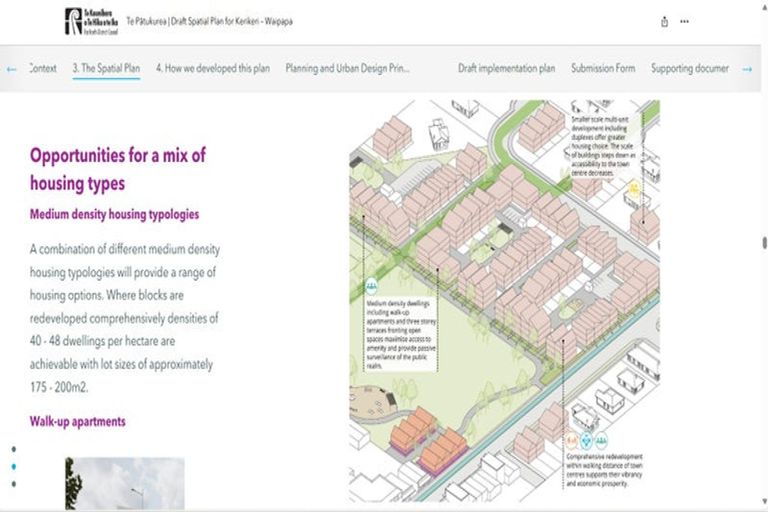Click the page vertical scrollbar thumb

[764, 243]
